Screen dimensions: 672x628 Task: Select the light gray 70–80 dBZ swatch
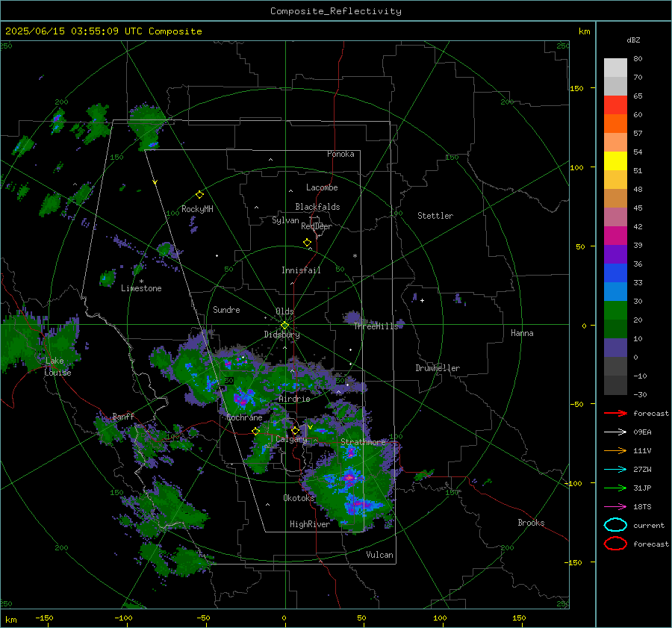(x=615, y=67)
